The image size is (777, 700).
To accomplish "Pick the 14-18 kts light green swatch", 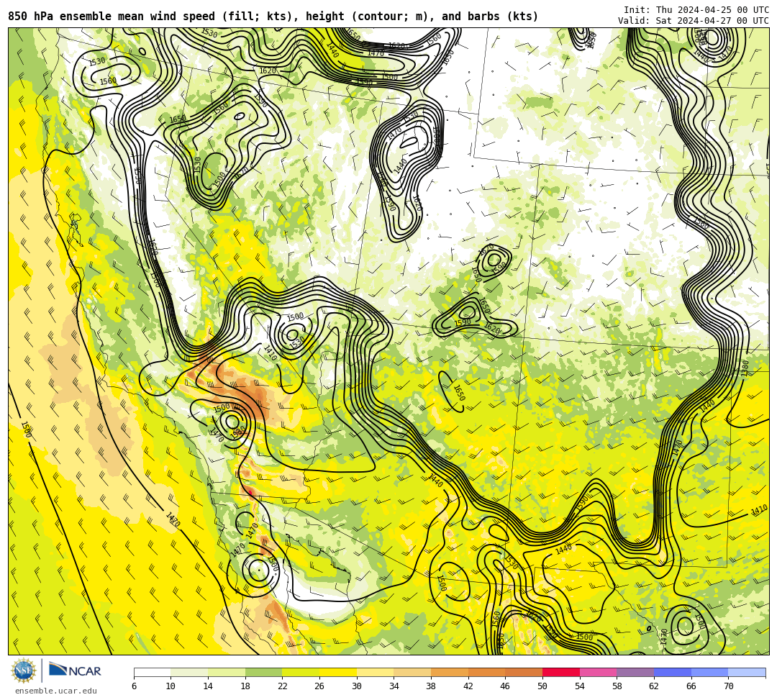I will click(x=227, y=672).
